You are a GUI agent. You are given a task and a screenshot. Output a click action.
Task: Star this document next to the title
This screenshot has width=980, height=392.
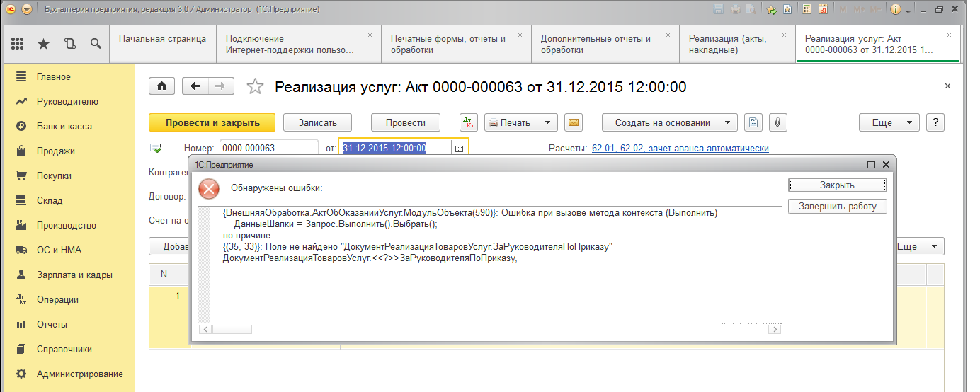point(255,86)
